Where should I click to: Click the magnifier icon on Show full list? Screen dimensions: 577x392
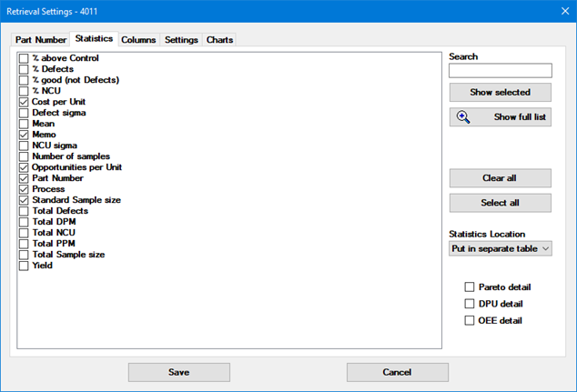coord(463,117)
